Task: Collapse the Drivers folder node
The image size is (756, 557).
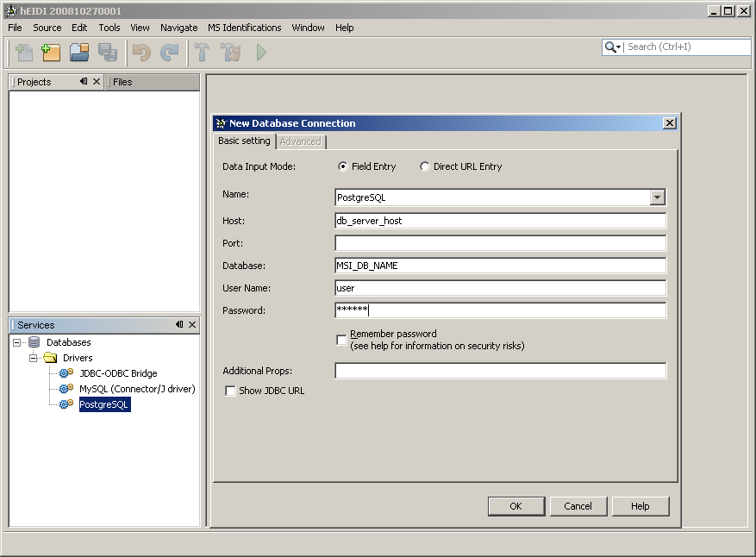Action: 34,358
